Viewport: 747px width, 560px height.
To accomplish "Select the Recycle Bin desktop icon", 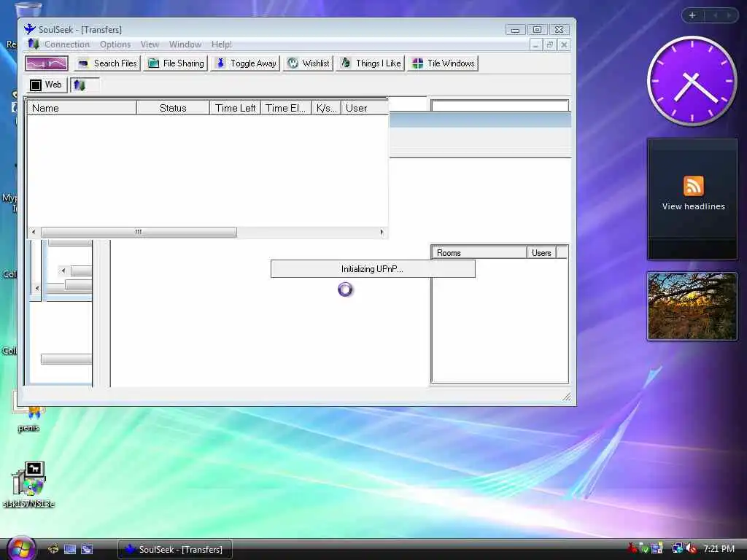I will coord(28,9).
